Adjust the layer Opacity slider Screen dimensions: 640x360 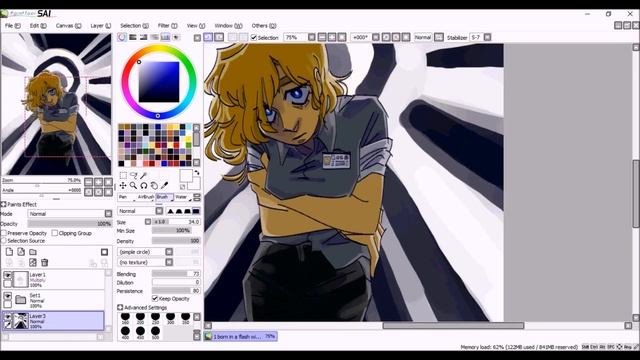[x=70, y=224]
